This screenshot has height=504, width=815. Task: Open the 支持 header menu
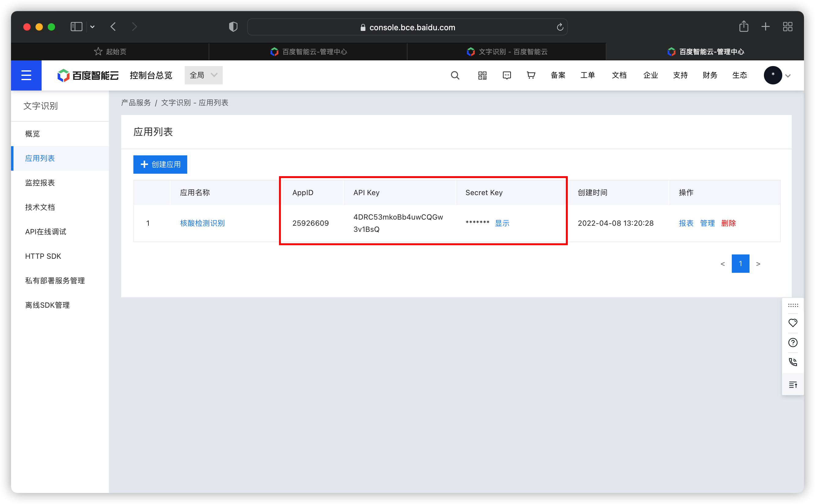[680, 75]
